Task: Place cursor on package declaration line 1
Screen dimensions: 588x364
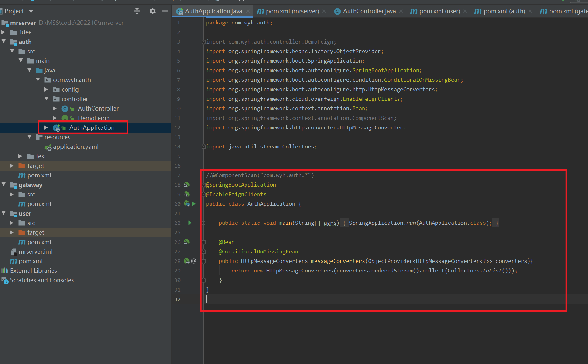Action: point(239,23)
